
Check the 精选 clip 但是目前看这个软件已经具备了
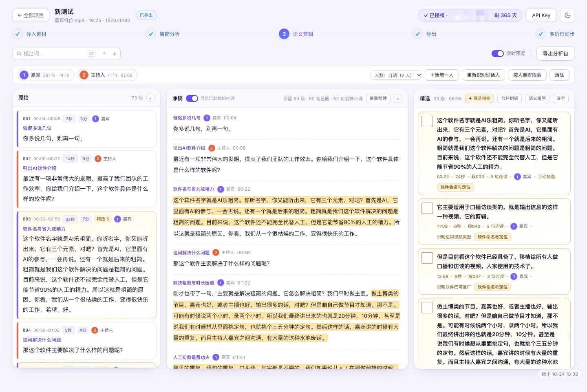(427, 258)
